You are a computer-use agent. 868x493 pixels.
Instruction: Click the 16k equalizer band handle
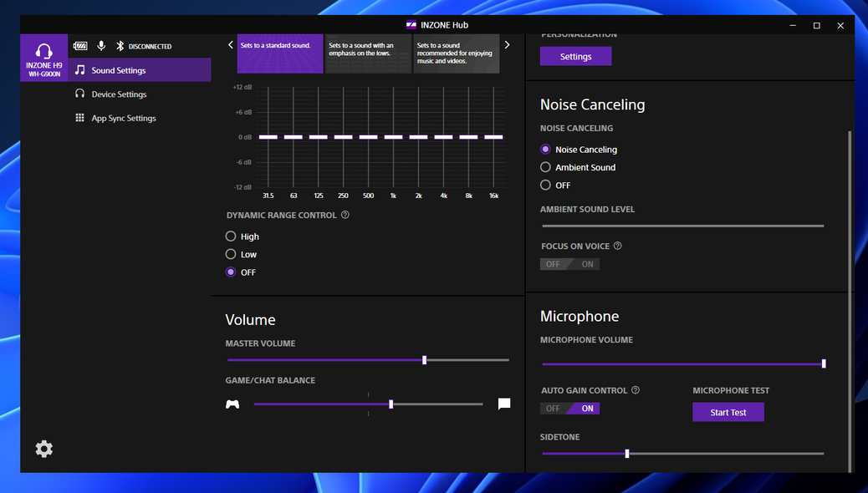click(493, 137)
